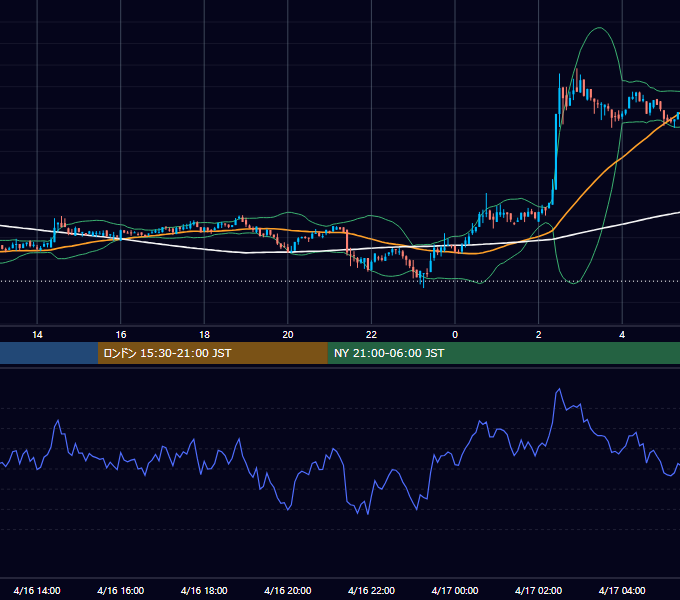Click the 4/17 04:00 label on indicator axis
This screenshot has height=600, width=680.
pos(622,590)
